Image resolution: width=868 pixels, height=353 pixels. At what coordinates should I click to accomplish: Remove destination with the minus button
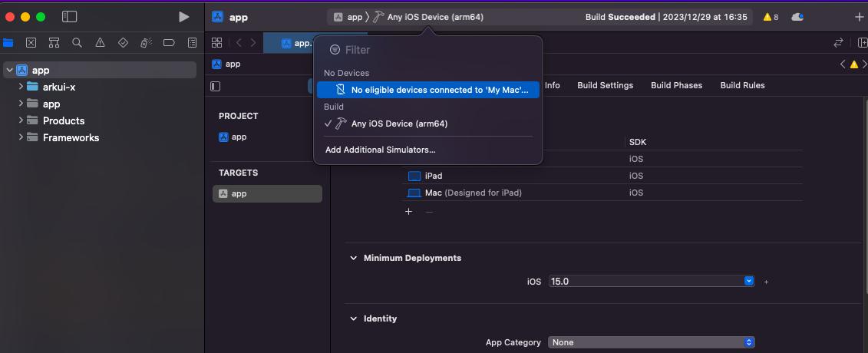429,211
